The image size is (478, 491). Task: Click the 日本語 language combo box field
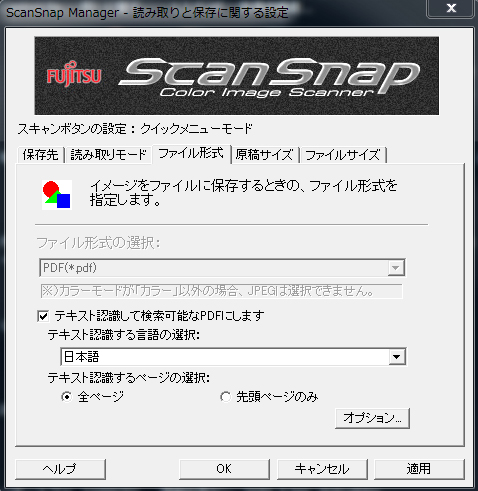(233, 357)
